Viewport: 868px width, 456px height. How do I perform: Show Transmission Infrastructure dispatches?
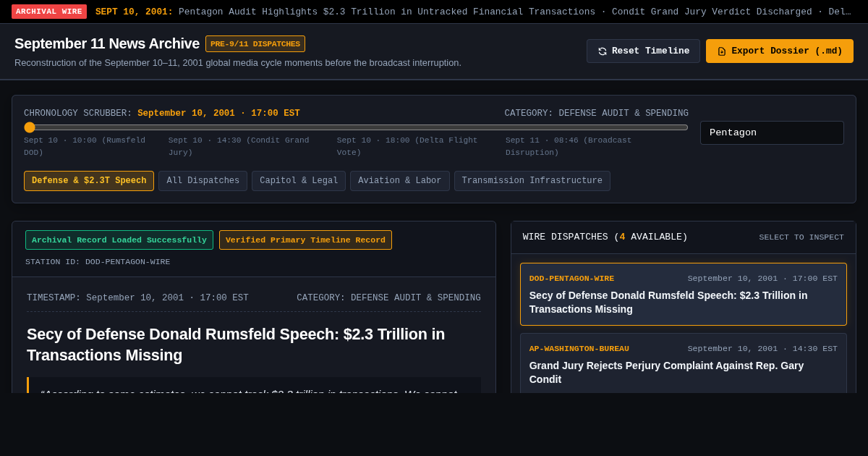pyautogui.click(x=532, y=181)
